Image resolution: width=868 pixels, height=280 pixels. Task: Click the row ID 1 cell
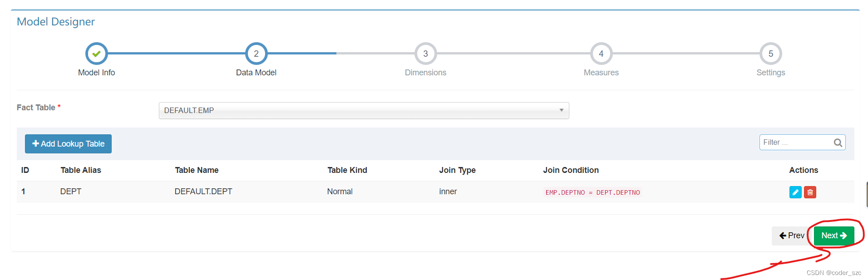pyautogui.click(x=23, y=192)
